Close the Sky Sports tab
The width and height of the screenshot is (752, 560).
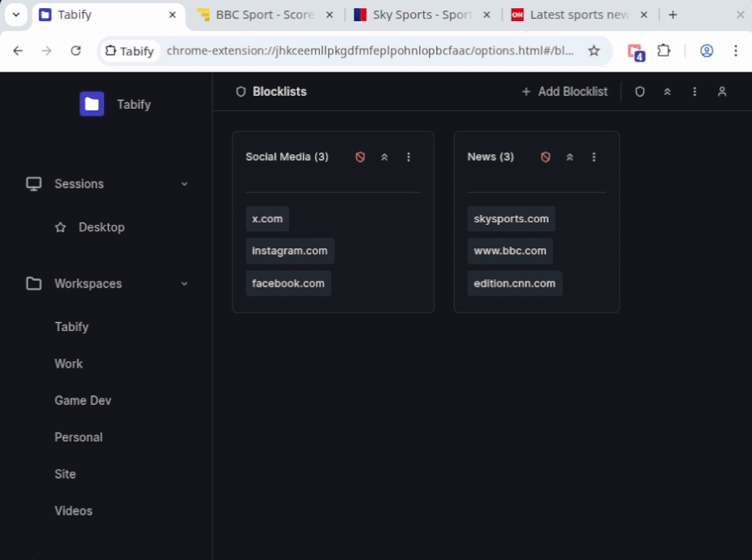486,15
